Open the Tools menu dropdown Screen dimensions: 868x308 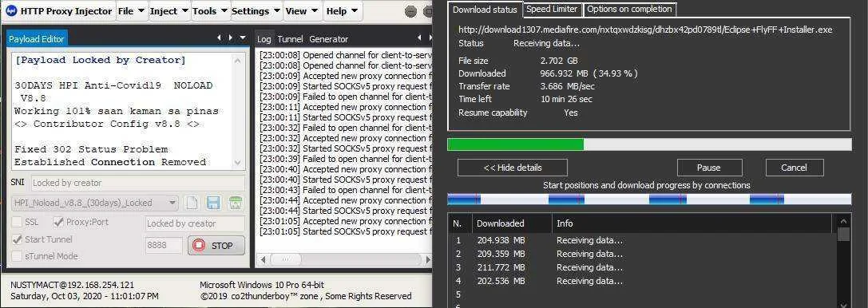click(210, 11)
